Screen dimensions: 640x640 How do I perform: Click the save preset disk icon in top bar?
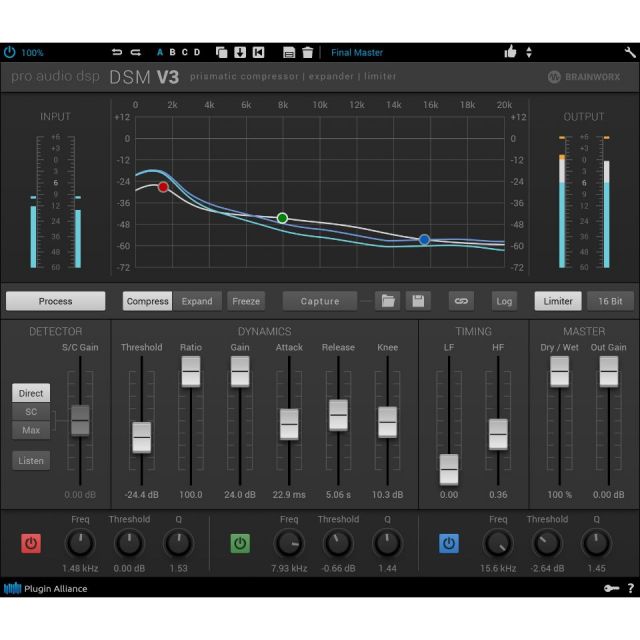289,52
